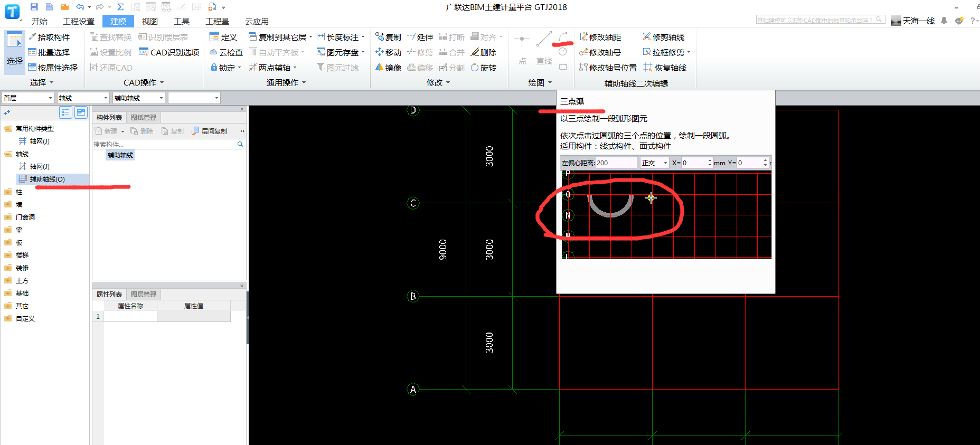Select 辅助轴线(O) in navigation tree
Viewport: 980px width, 445px height.
pyautogui.click(x=47, y=179)
